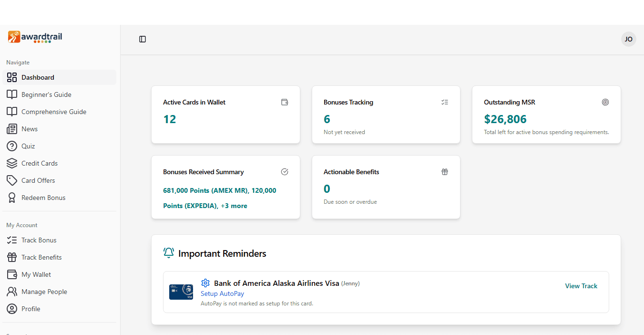Click the checklist icon on Bonuses Tracking

445,102
